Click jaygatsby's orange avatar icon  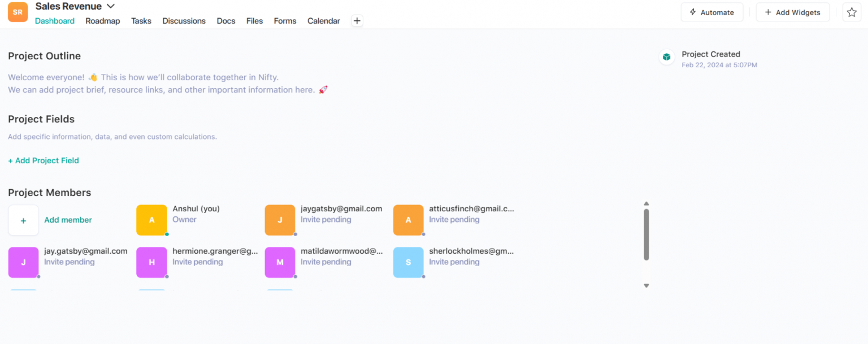pos(280,220)
